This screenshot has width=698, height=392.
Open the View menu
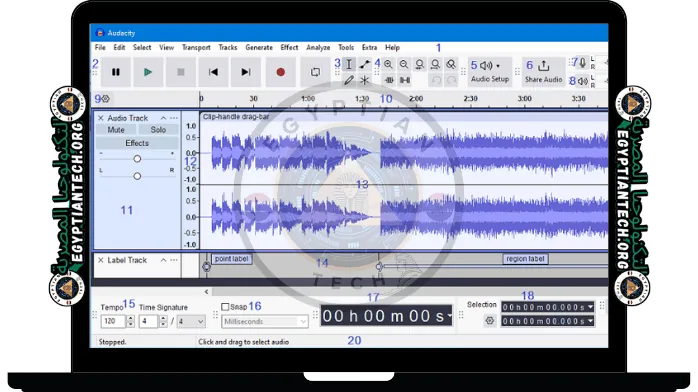166,47
